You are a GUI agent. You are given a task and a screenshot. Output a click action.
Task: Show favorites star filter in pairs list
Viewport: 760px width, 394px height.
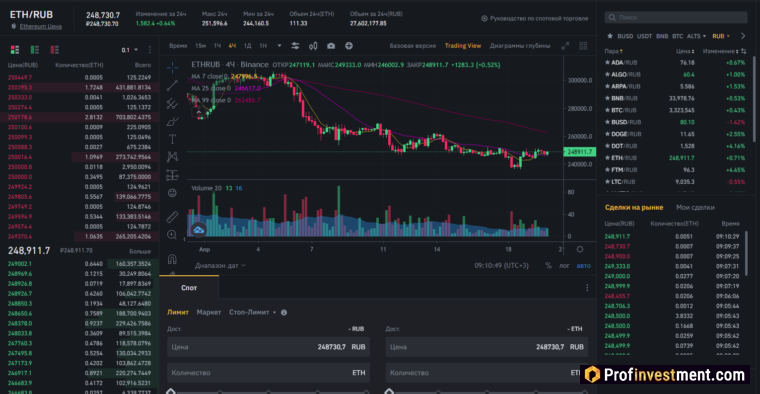610,36
